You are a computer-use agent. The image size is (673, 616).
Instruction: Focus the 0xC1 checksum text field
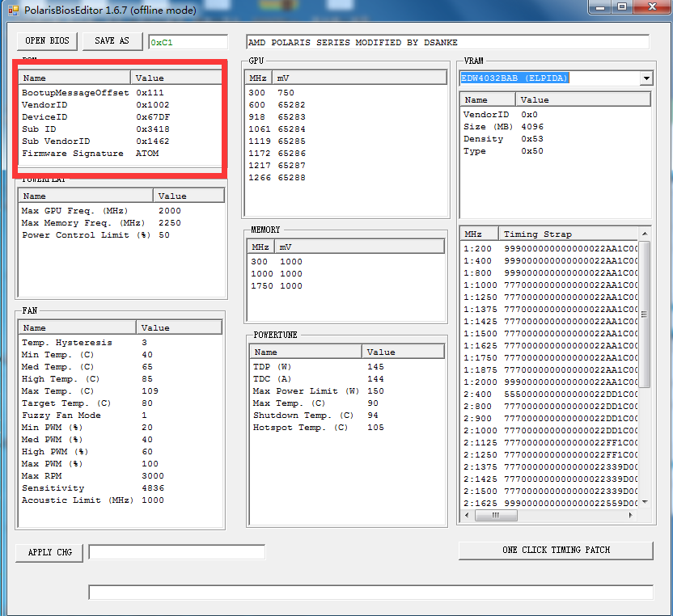point(188,42)
